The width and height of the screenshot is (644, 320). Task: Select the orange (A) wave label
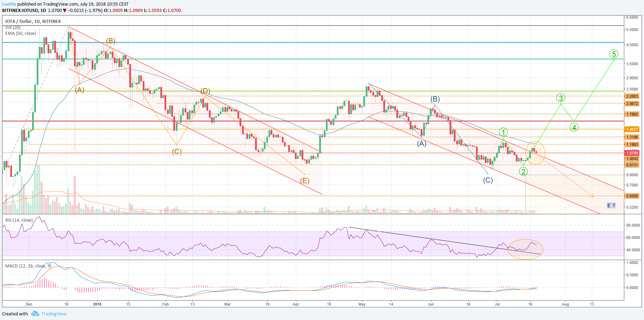click(x=80, y=90)
